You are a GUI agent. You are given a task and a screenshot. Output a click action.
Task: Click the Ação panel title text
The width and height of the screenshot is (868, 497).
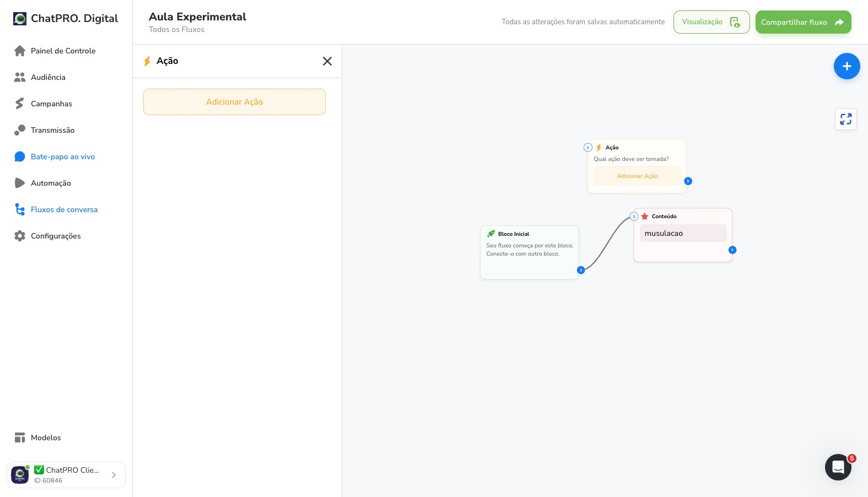167,61
